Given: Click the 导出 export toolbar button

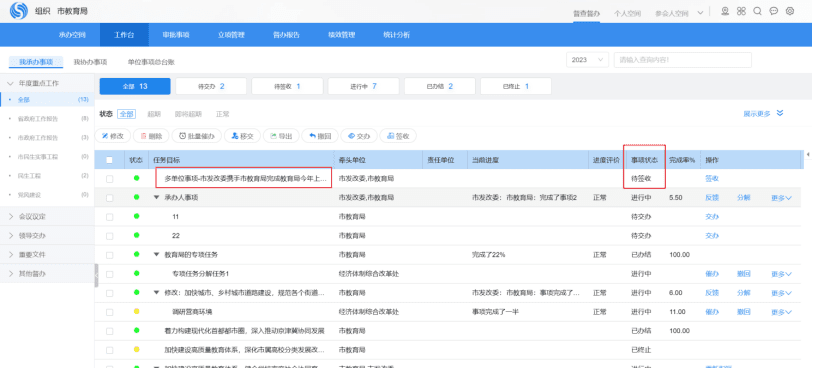Looking at the screenshot, I should pos(281,136).
